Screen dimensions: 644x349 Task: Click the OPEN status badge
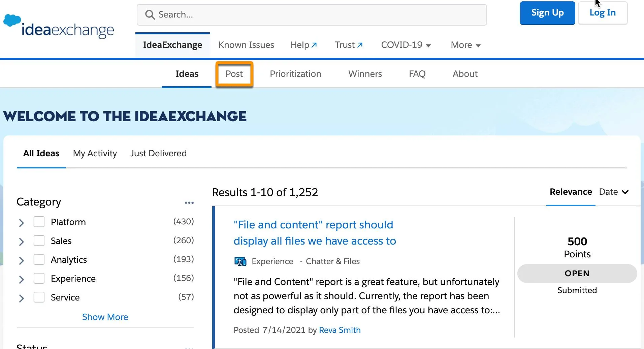(x=577, y=274)
